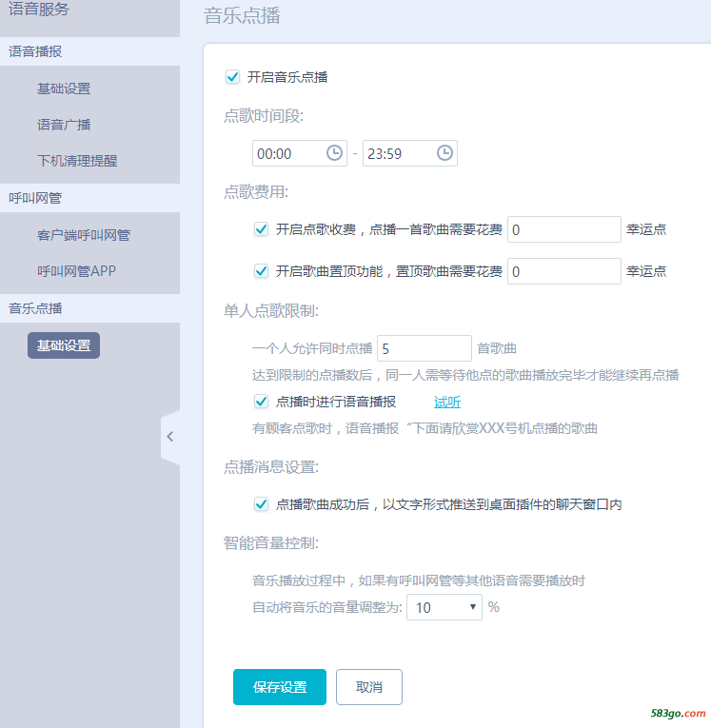Image resolution: width=711 pixels, height=728 pixels.
Task: Open 基础设置 under 语音播报
Action: (64, 89)
